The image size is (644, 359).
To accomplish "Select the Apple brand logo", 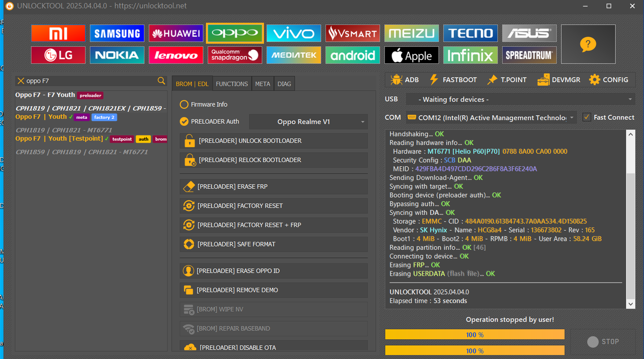I will pyautogui.click(x=412, y=55).
